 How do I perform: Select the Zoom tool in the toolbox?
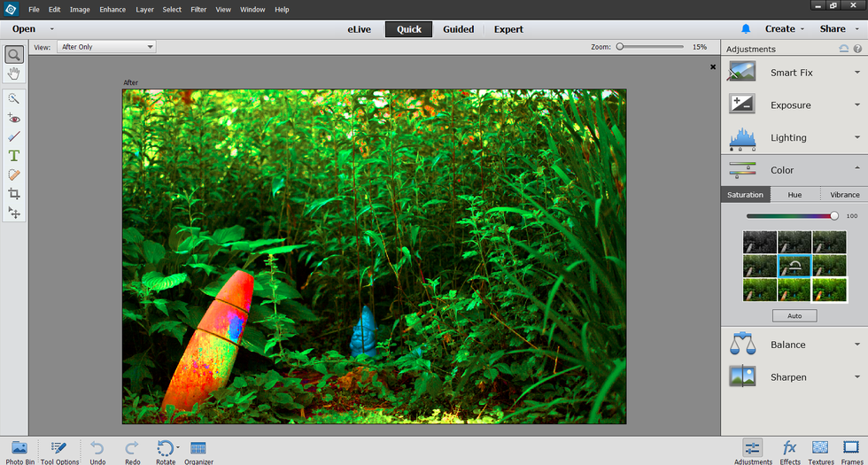point(14,55)
